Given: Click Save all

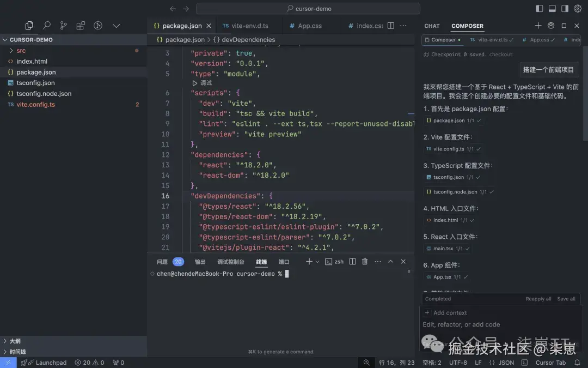Looking at the screenshot, I should click(x=566, y=299).
